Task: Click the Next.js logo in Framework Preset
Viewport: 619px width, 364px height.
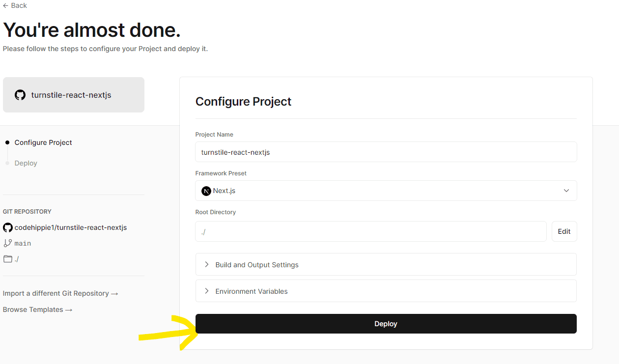Action: pyautogui.click(x=206, y=191)
